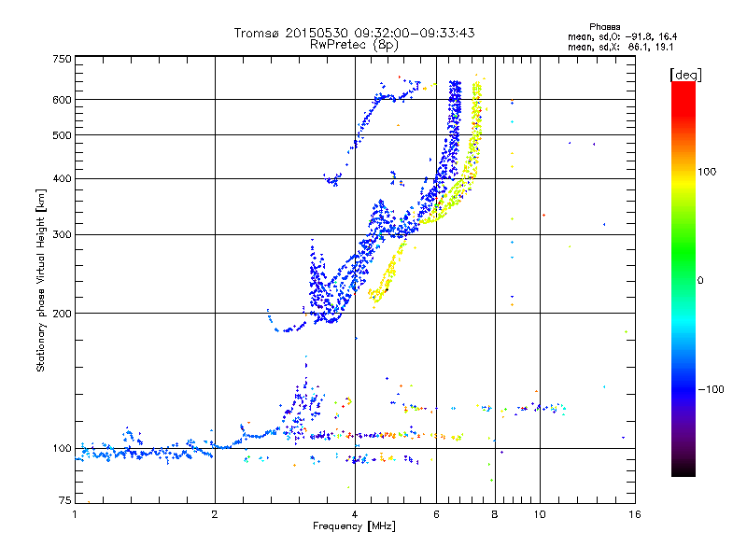
Task: Click the "Frequency [MHz]" axis label
Action: [x=354, y=526]
